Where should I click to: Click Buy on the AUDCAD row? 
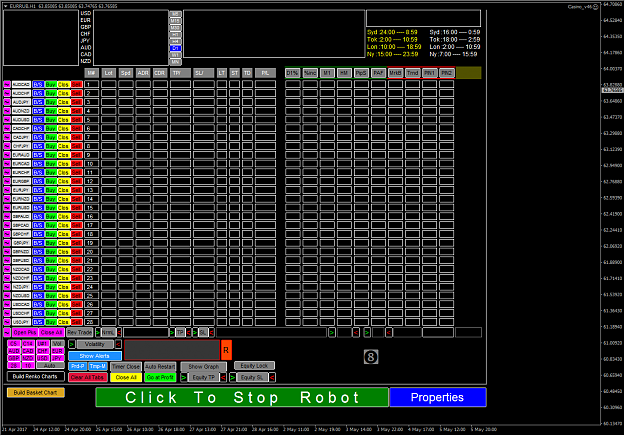[51, 84]
